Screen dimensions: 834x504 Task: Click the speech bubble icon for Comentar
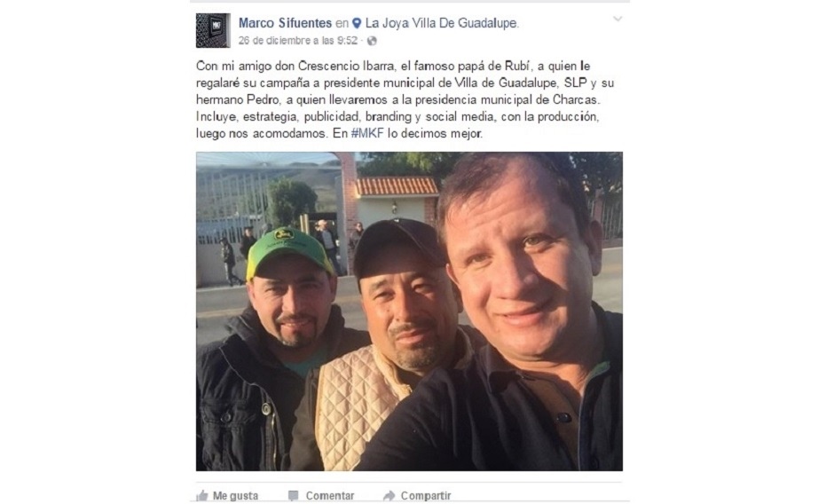coord(293,496)
